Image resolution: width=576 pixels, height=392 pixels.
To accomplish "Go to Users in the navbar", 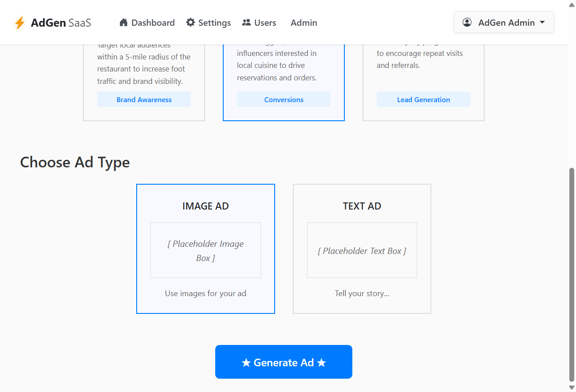I will tap(259, 23).
